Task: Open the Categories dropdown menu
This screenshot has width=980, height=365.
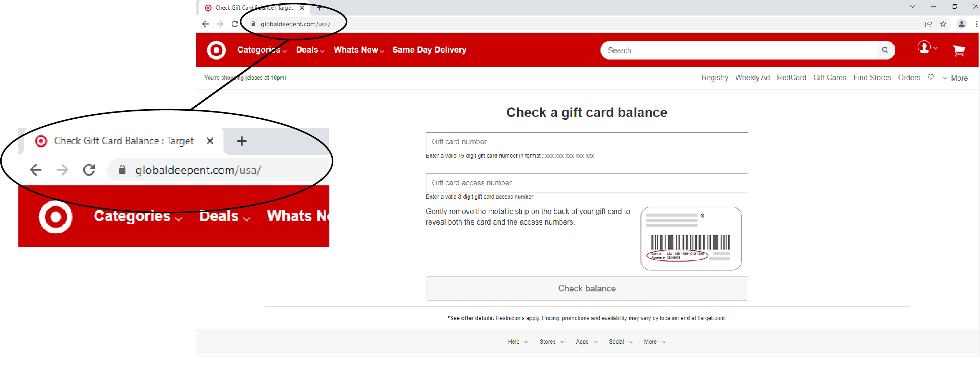Action: coord(262,50)
